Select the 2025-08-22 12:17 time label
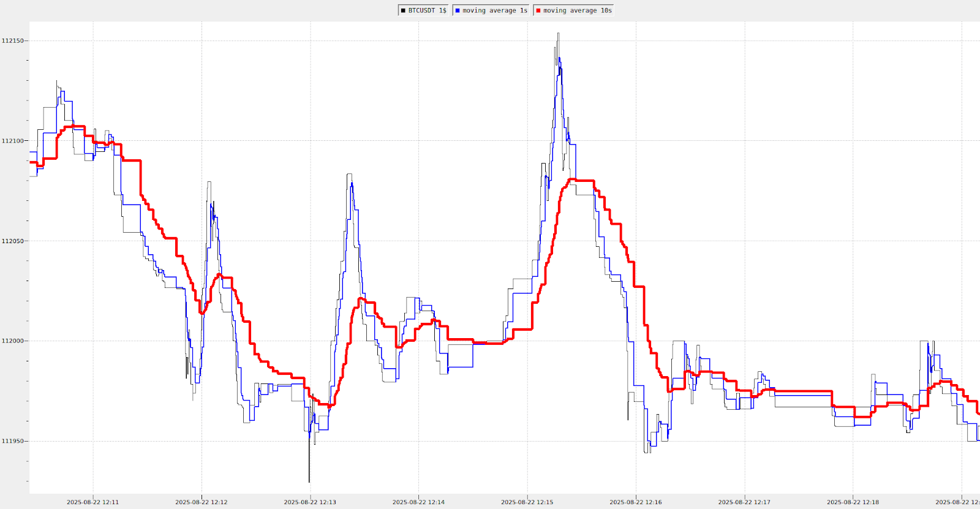980x509 pixels. tap(744, 502)
